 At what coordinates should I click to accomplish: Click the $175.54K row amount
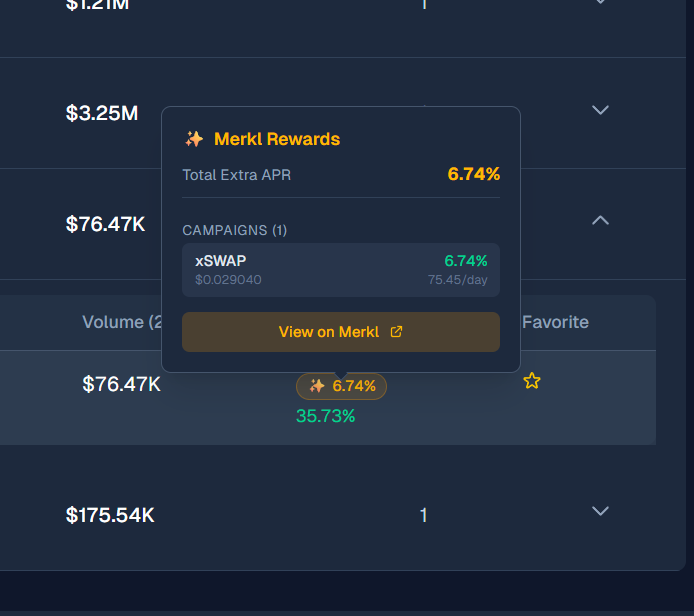click(x=110, y=515)
